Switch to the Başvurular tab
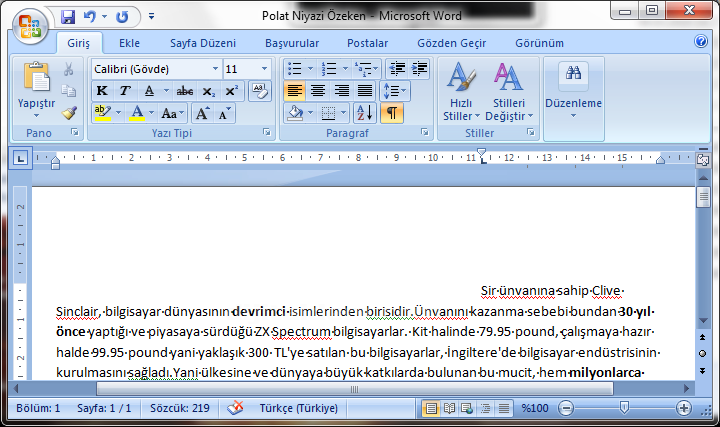 292,43
